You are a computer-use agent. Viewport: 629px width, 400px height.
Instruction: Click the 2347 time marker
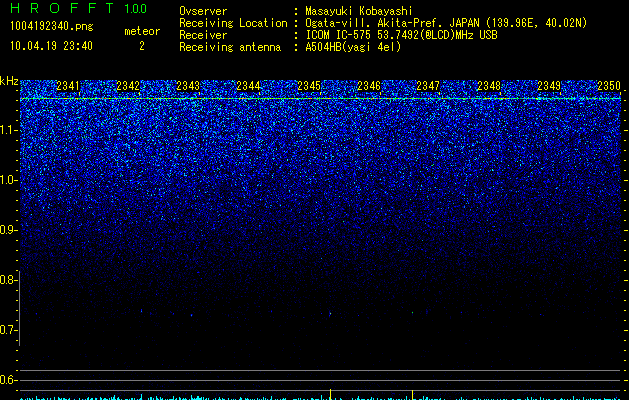(428, 86)
